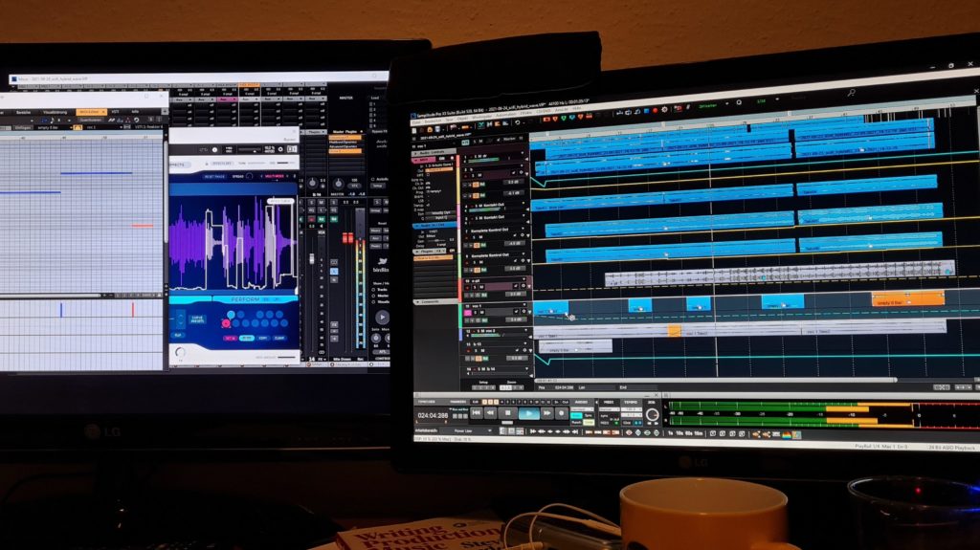
Task: Switch to the VSTi tab in the MIDI editor window
Action: coord(116,112)
